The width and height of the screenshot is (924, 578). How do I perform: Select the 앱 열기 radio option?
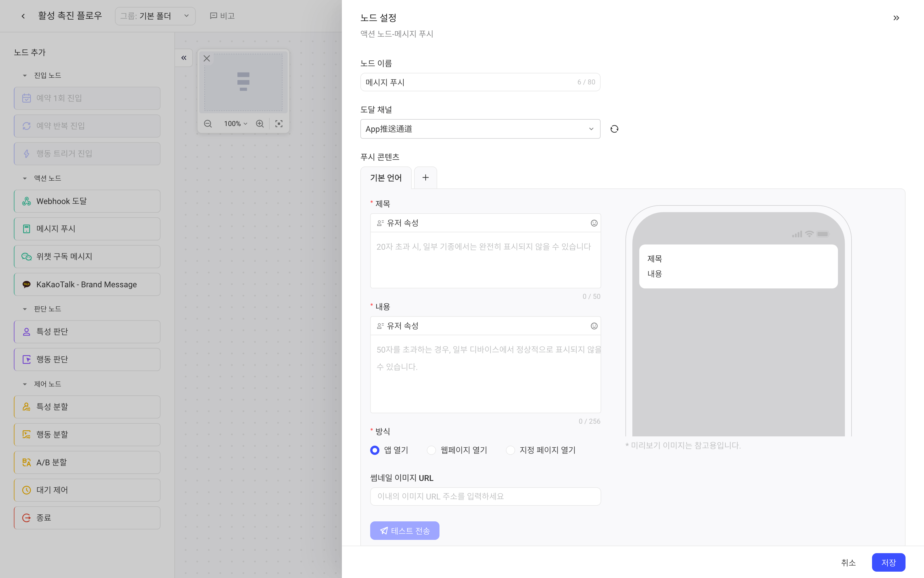375,450
